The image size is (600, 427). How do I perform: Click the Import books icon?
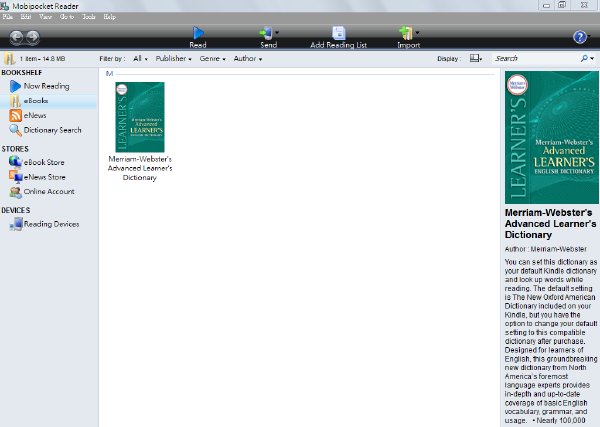point(406,33)
